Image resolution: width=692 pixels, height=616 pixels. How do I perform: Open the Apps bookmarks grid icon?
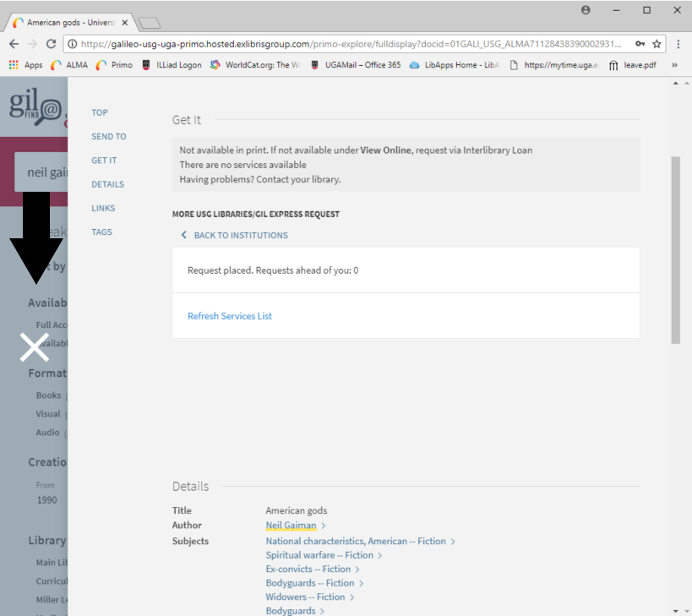point(14,65)
